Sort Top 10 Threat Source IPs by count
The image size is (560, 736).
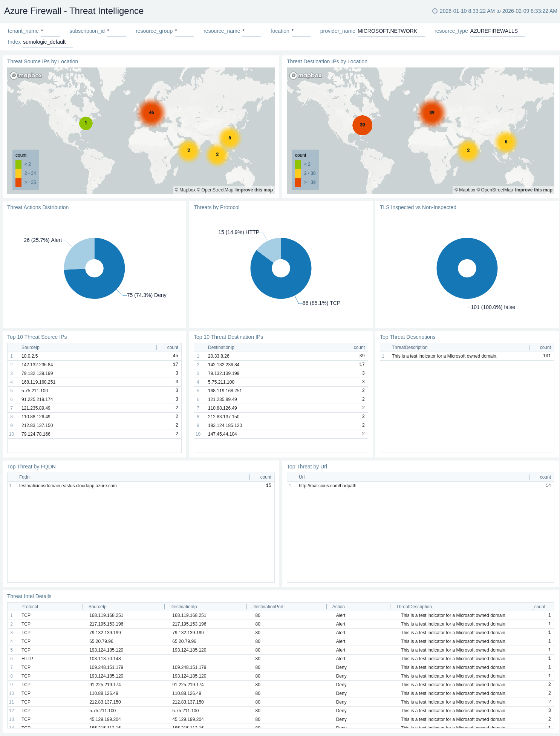[173, 347]
